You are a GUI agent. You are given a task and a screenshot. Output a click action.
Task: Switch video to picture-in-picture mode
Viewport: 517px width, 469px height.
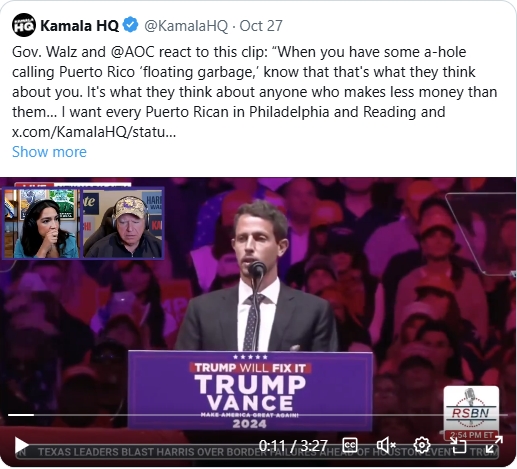coord(458,445)
